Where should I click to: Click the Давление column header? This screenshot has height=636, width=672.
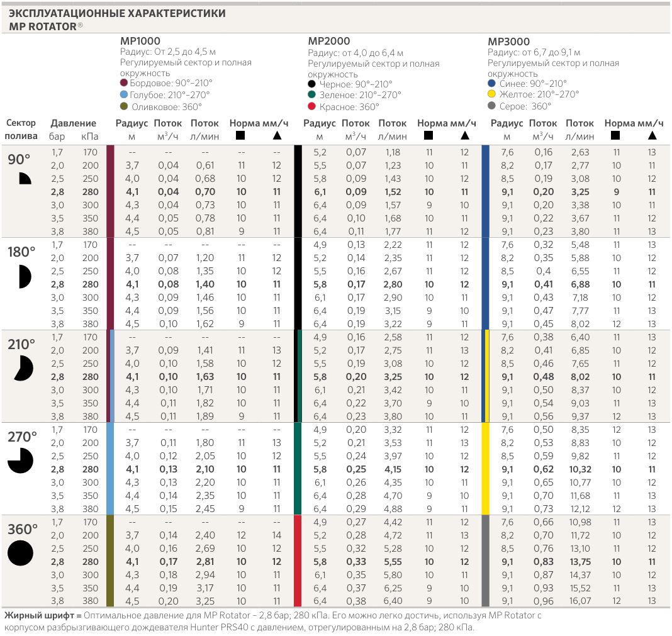(74, 123)
